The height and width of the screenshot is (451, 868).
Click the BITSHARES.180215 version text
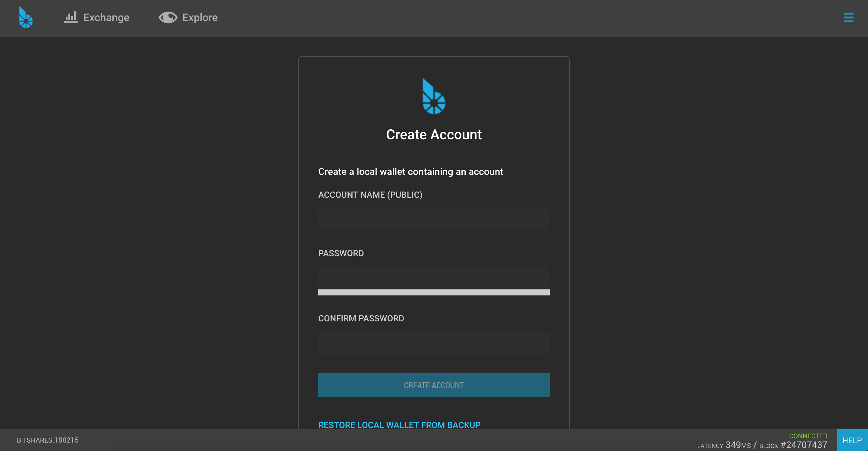(x=48, y=440)
